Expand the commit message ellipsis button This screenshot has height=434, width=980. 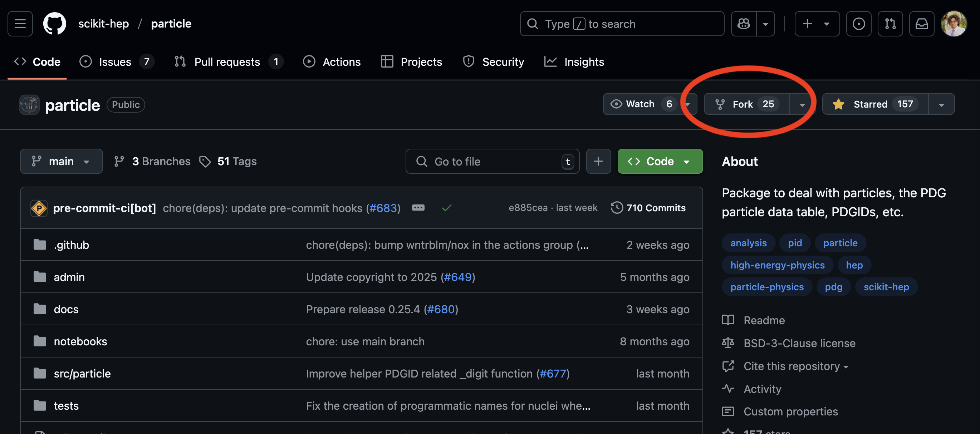[x=418, y=208]
